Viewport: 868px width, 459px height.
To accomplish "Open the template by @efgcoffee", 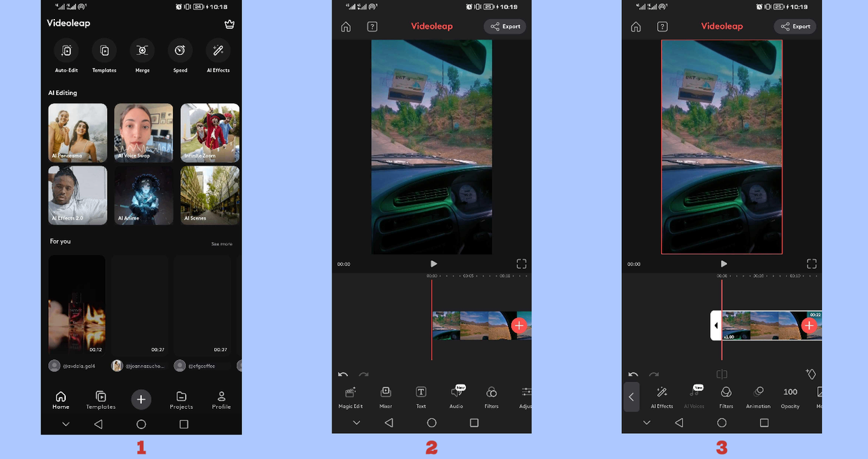I will coord(202,305).
